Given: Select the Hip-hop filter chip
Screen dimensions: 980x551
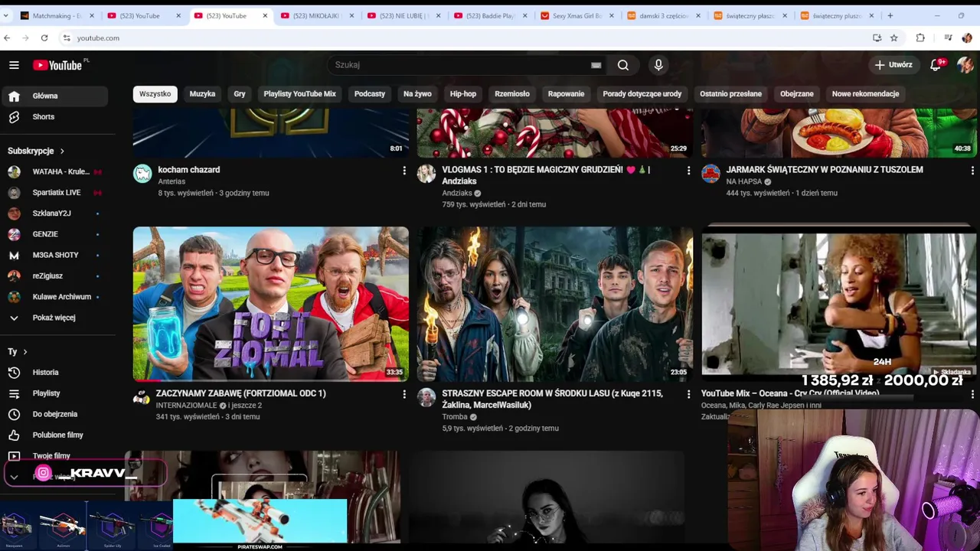Looking at the screenshot, I should tap(463, 93).
